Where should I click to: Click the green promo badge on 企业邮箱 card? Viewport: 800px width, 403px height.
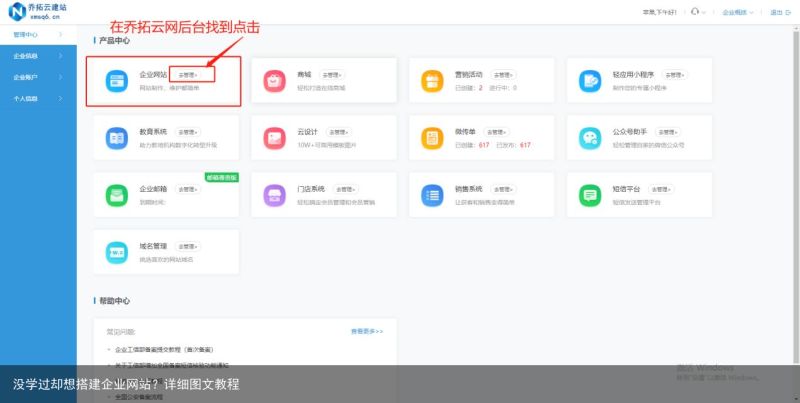tap(222, 177)
